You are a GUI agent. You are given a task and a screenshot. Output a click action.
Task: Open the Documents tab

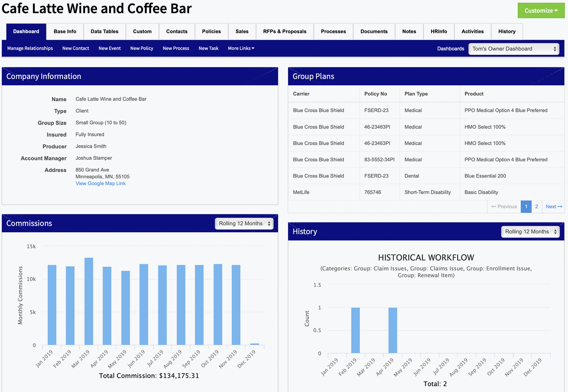click(x=374, y=31)
